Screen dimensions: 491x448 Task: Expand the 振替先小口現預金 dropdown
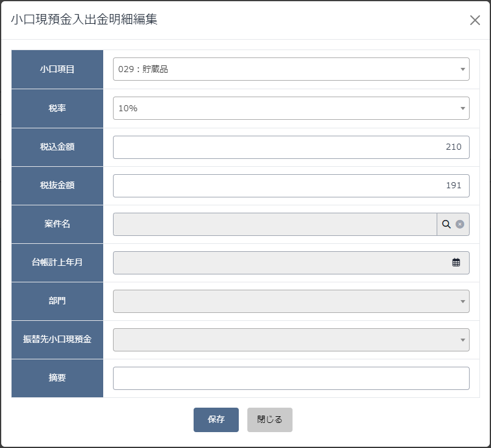pos(291,340)
